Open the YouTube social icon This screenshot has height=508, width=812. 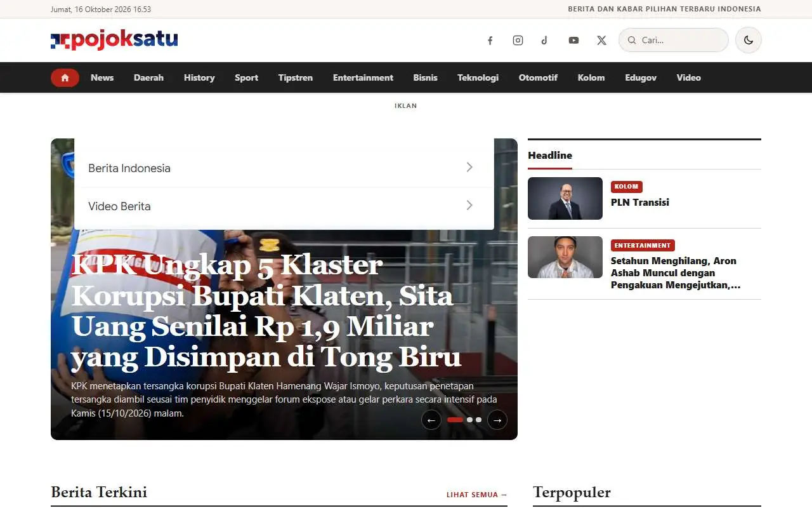coord(573,40)
